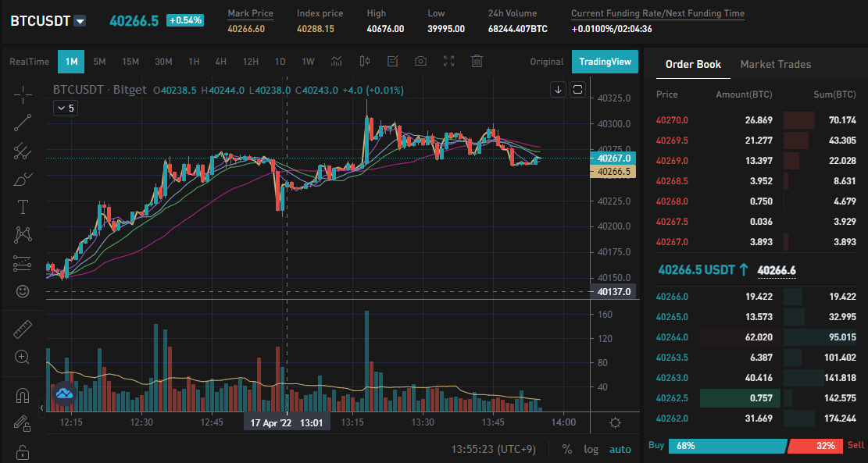Click the edit note settings icon
The image size is (868, 463).
pos(392,62)
